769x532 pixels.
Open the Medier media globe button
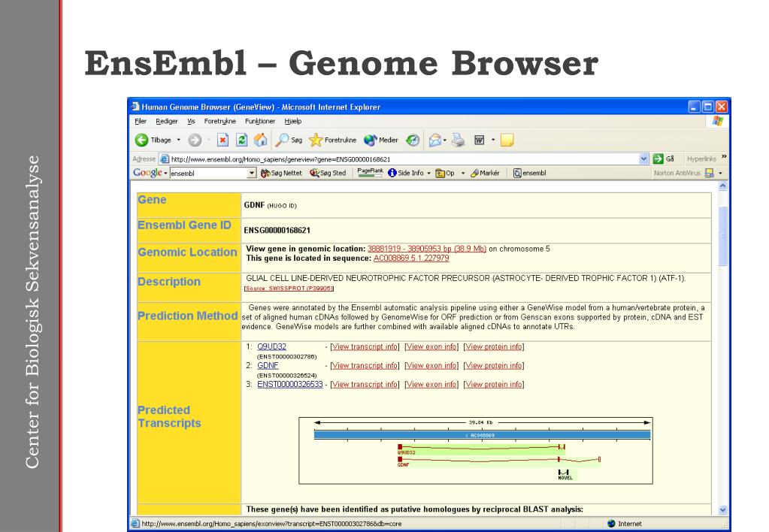coord(380,141)
